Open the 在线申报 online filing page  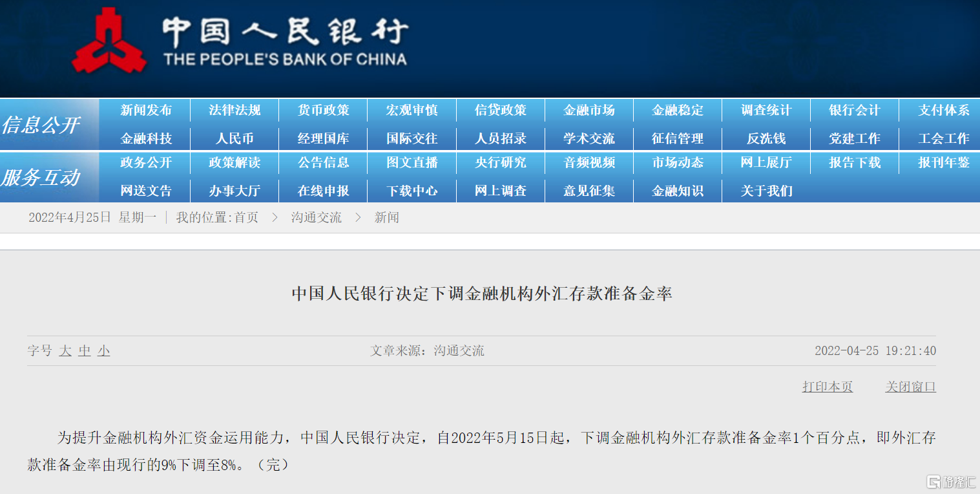point(322,190)
